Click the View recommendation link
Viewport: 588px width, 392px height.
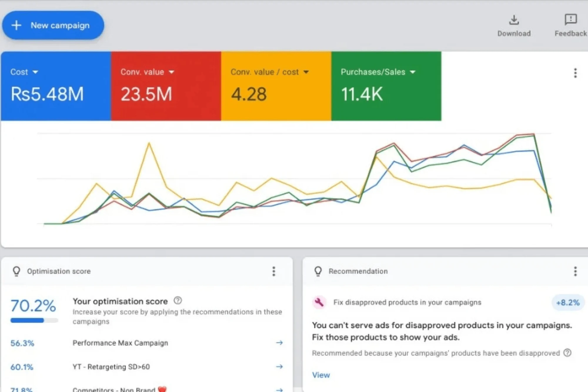[x=321, y=375]
